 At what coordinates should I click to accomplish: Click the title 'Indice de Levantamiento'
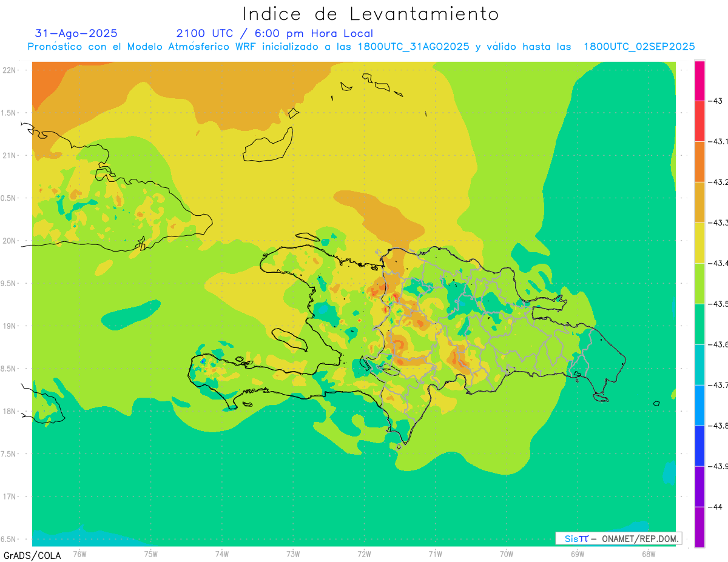(371, 13)
